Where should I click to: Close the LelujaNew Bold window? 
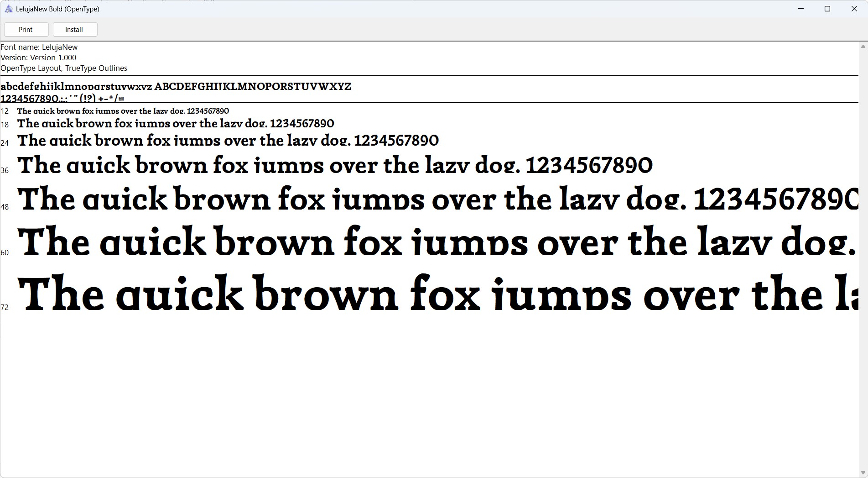pos(854,9)
